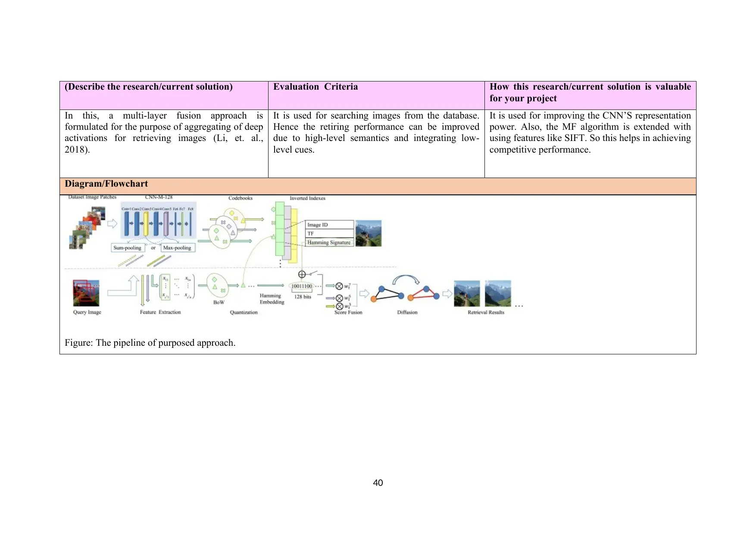This screenshot has width=756, height=535.
Task: Click page number 40
Action: coord(378,483)
